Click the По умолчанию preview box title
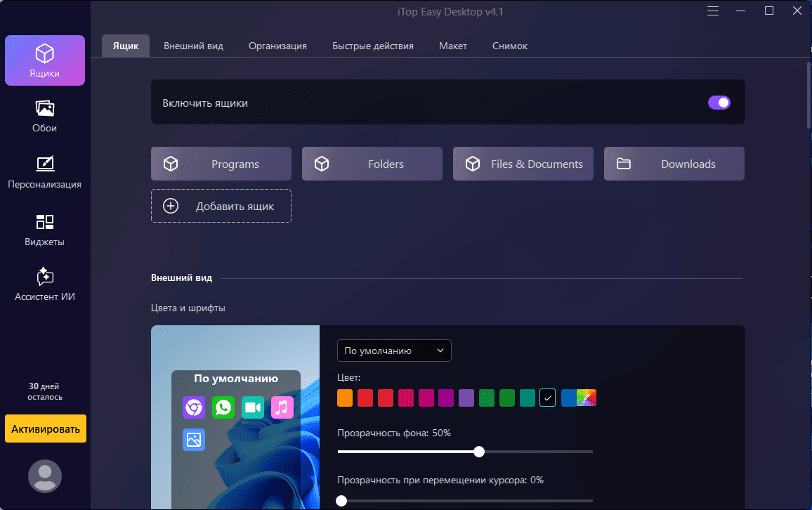Viewport: 812px width, 510px height. point(236,379)
